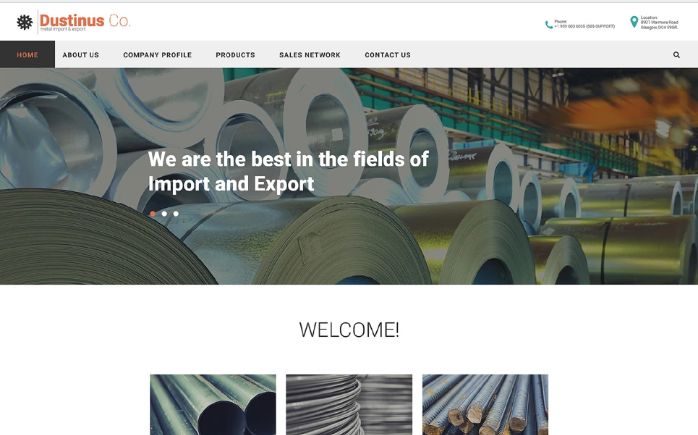Open the steel pipes thumbnail image

click(x=213, y=404)
